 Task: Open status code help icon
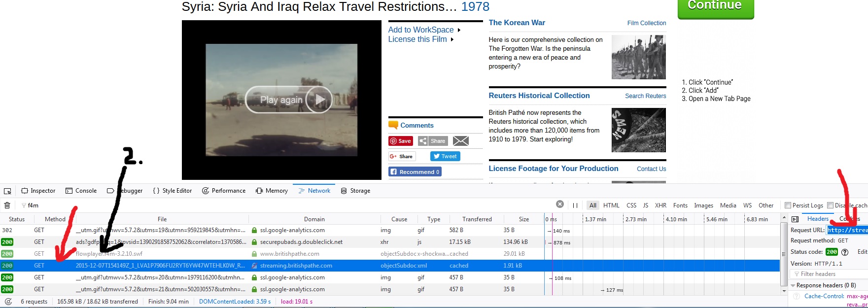pyautogui.click(x=845, y=252)
